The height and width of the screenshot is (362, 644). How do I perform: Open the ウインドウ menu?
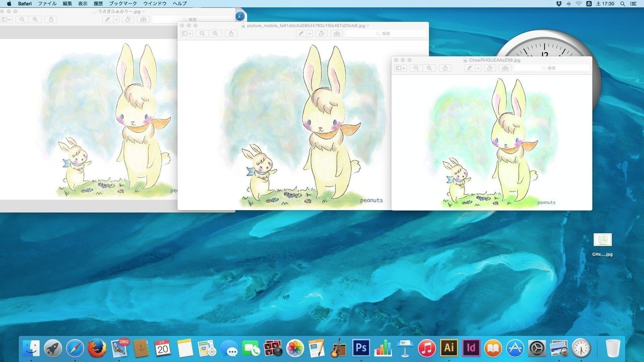pos(155,4)
